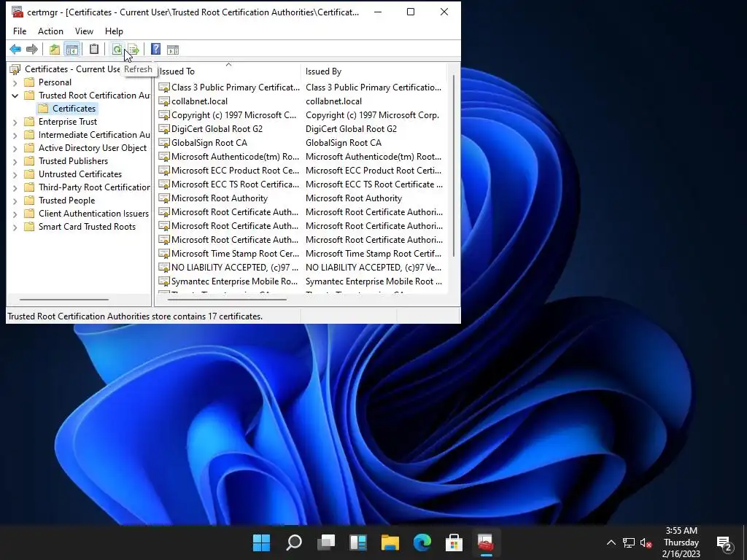Image resolution: width=747 pixels, height=560 pixels.
Task: Click the muted volume tray icon
Action: (646, 542)
